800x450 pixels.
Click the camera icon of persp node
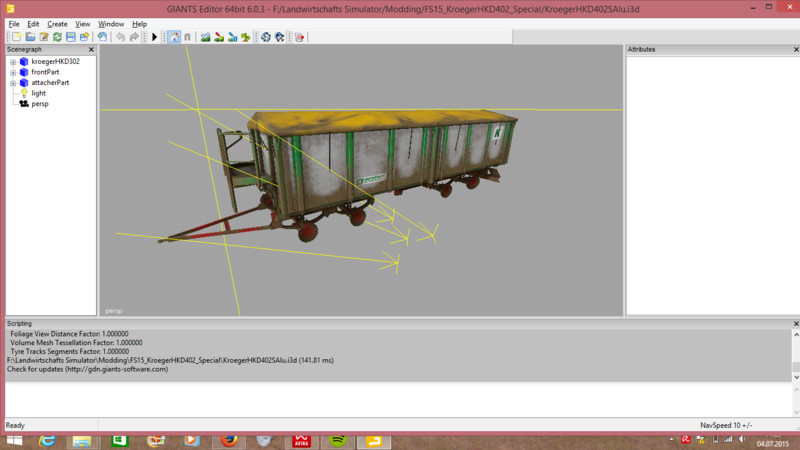(24, 104)
